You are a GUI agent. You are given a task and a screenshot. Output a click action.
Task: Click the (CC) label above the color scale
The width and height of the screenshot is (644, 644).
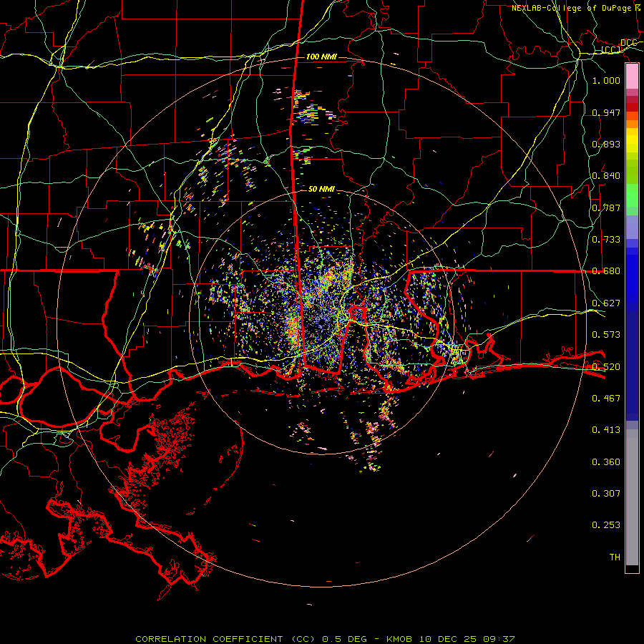tap(611, 49)
